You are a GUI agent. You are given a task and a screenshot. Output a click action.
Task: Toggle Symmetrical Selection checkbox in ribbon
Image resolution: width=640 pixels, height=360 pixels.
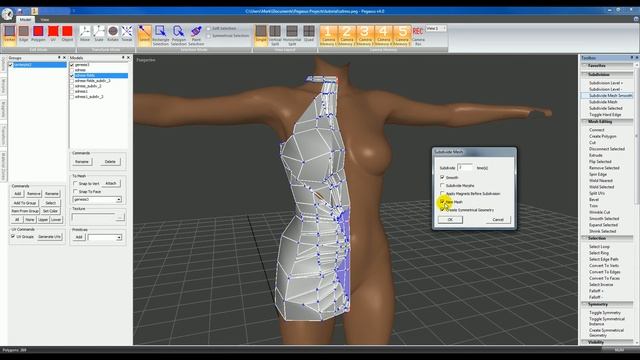tap(209, 36)
